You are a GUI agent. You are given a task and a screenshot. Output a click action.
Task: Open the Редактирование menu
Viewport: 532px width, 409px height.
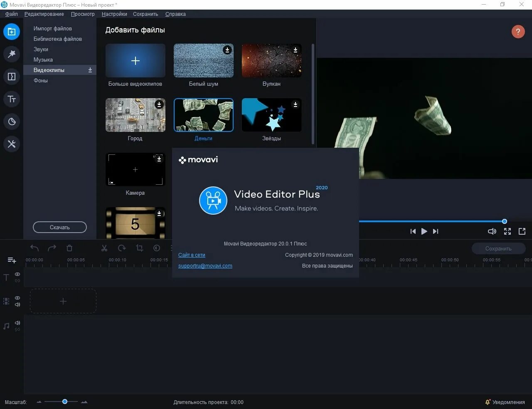(x=44, y=14)
